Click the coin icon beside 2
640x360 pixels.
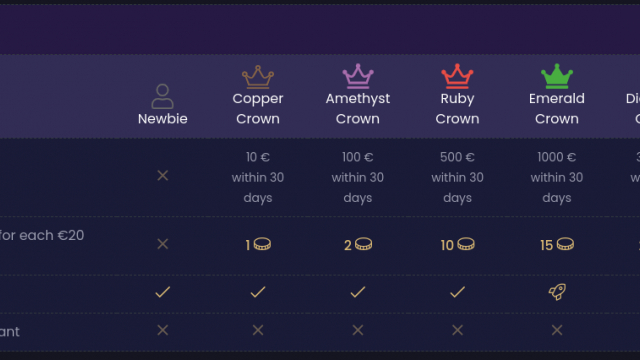coord(363,244)
